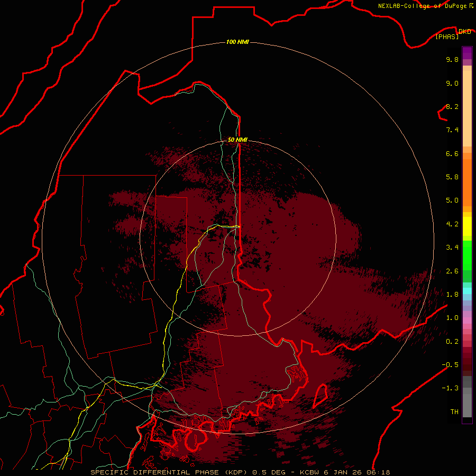Click the "TH" threshold label
The height and width of the screenshot is (476, 476).
point(454,412)
